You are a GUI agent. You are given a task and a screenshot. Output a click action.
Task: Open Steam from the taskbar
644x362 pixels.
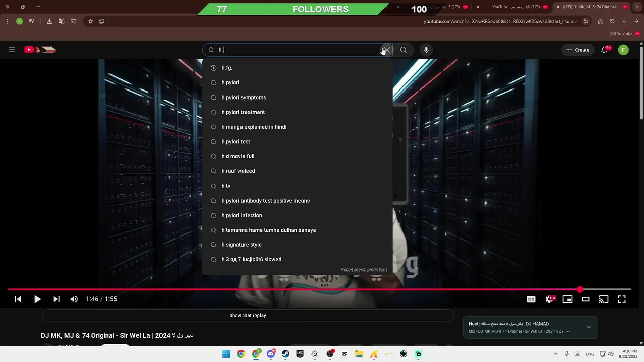coord(285,354)
